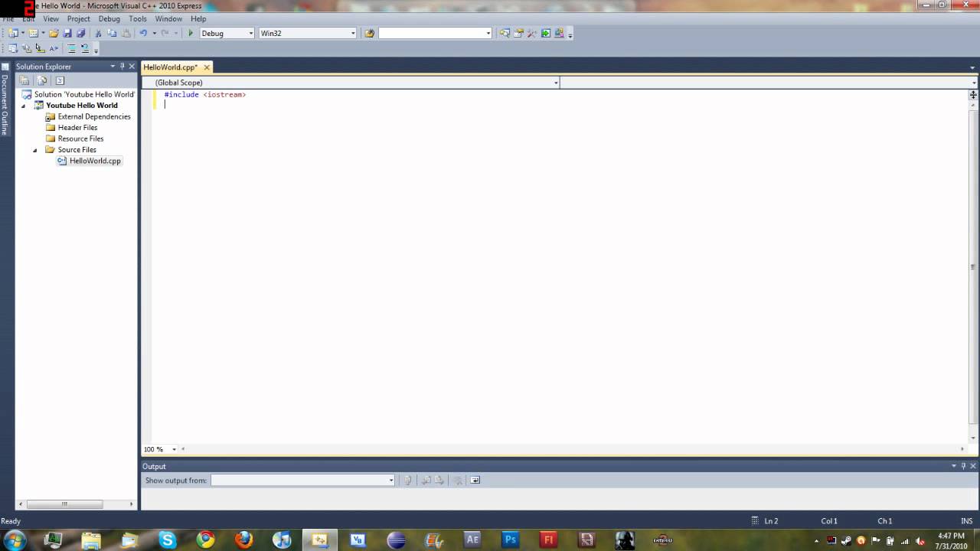Collapse the Youtube Hello World project node
The height and width of the screenshot is (551, 980).
(x=23, y=106)
